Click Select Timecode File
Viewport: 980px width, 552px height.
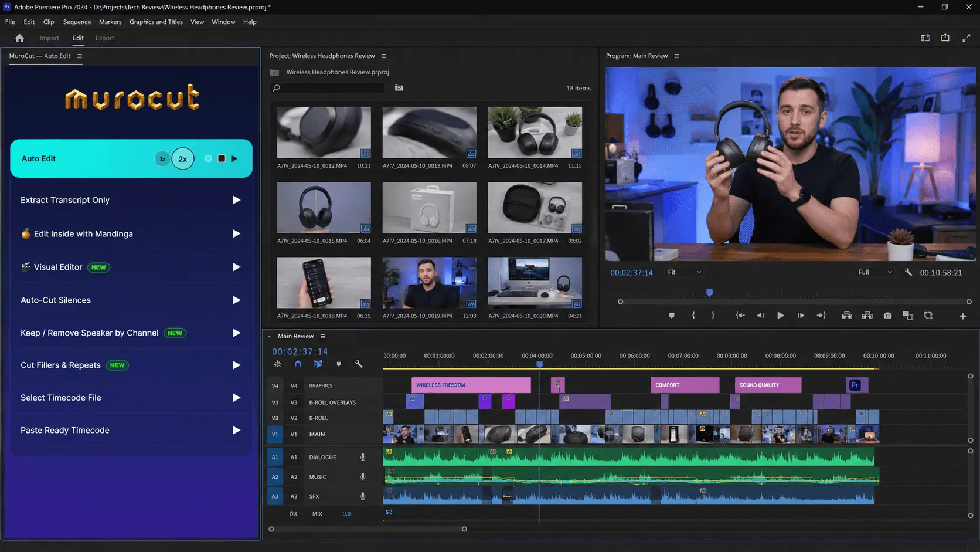click(131, 398)
